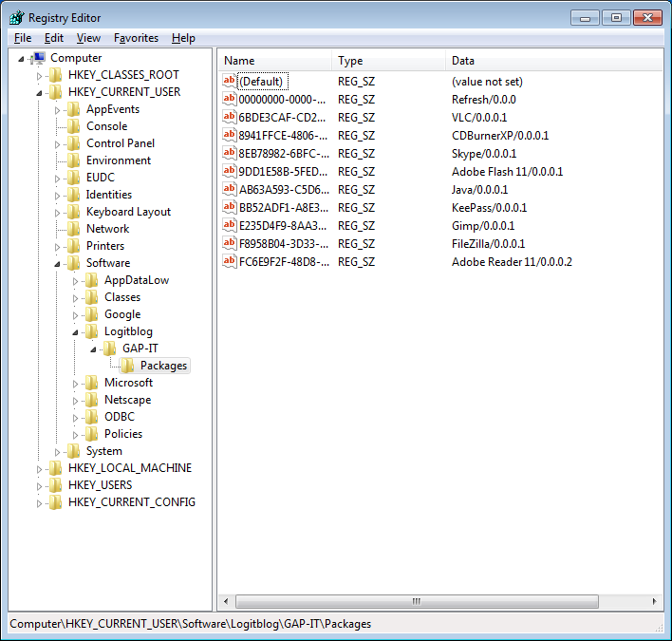
Task: Click the Type column header
Action: pos(388,61)
